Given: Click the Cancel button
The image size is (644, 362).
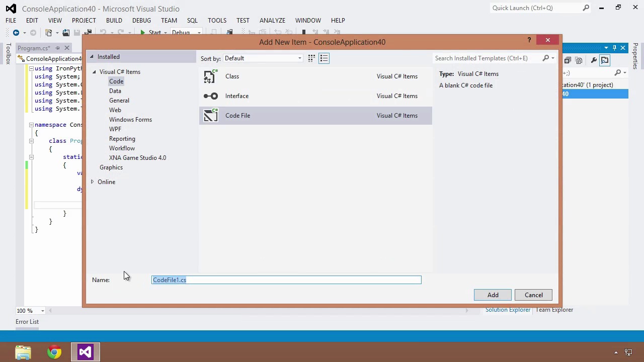Looking at the screenshot, I should pos(533,295).
